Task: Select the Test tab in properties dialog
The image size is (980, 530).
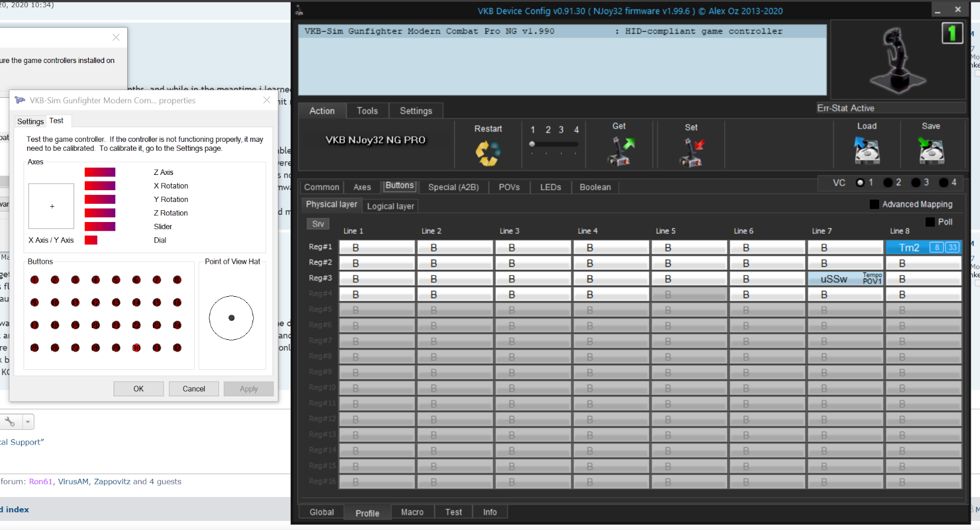Action: coord(57,121)
